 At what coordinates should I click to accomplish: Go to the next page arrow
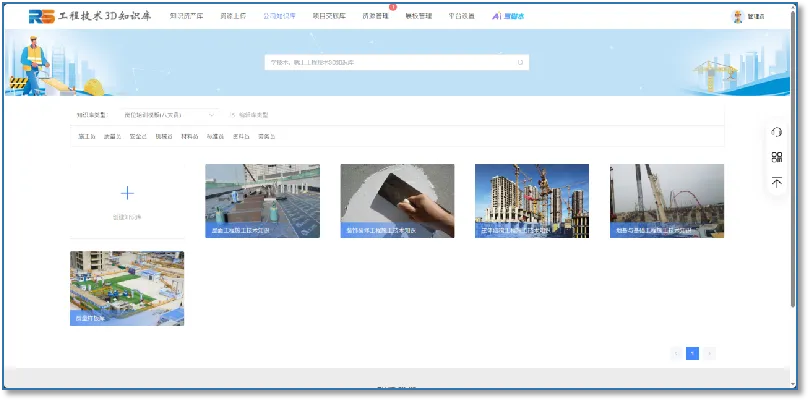(709, 353)
